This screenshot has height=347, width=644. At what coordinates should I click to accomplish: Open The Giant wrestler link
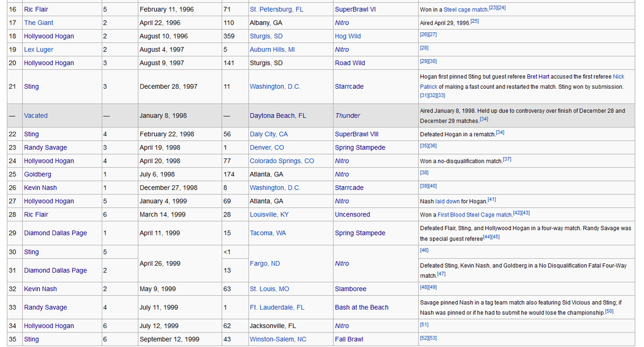click(39, 23)
